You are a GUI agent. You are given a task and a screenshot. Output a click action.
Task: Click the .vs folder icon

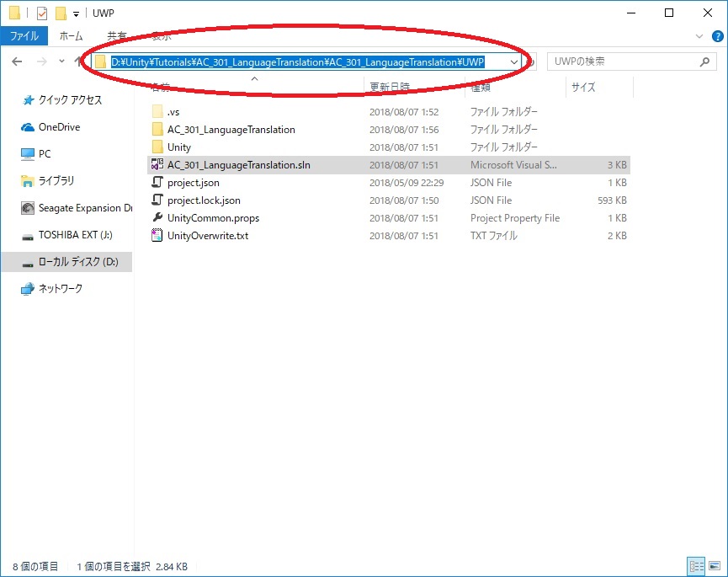click(x=157, y=111)
